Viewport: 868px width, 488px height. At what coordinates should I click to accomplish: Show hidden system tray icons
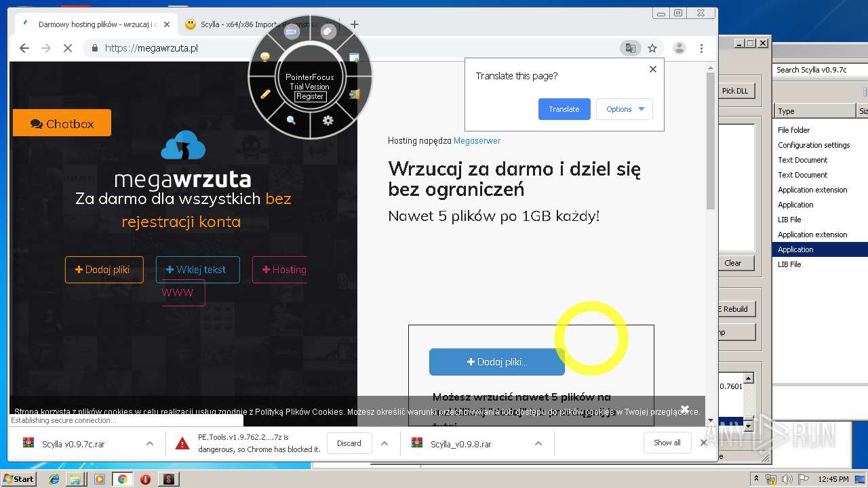tap(756, 479)
